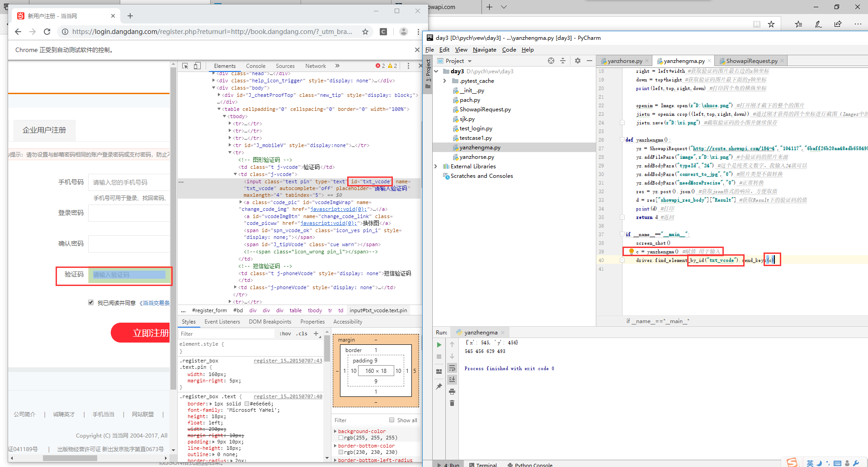Click the 验证码 verification code input

(129, 275)
